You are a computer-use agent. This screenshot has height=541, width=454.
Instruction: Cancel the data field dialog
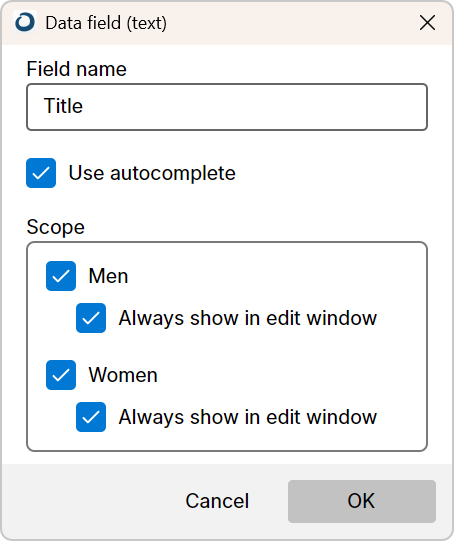217,501
